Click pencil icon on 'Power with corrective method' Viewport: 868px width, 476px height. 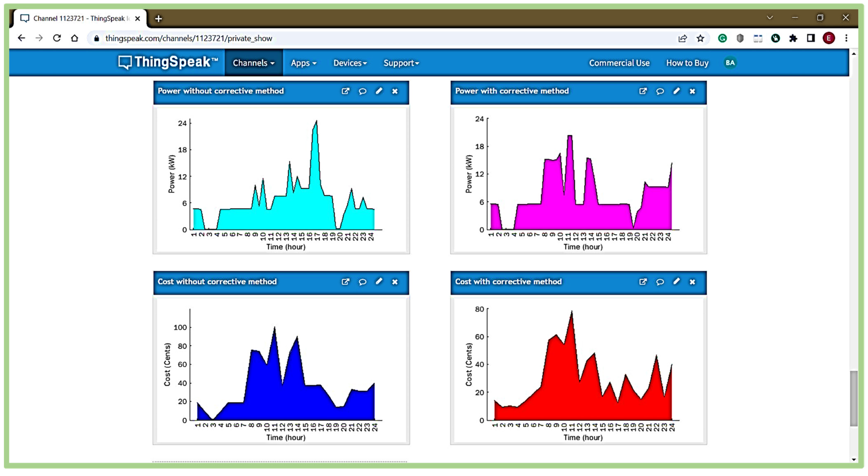click(x=676, y=91)
